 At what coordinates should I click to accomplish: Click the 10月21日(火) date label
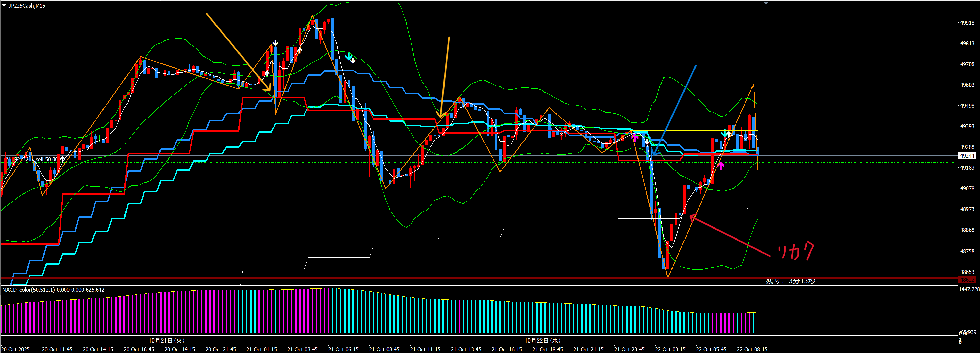(166, 340)
